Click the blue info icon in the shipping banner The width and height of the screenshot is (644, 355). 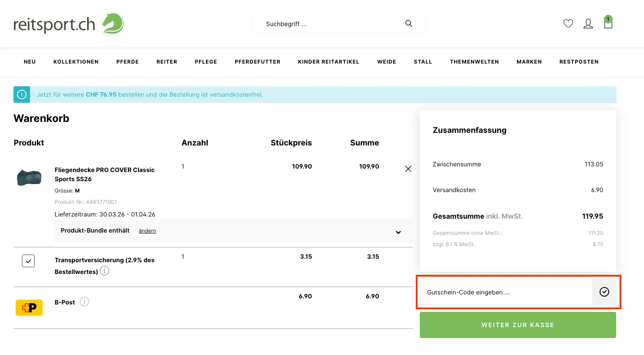21,94
